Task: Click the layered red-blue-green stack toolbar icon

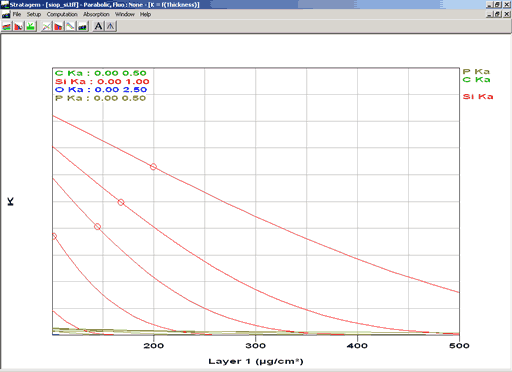Action: pyautogui.click(x=6, y=26)
